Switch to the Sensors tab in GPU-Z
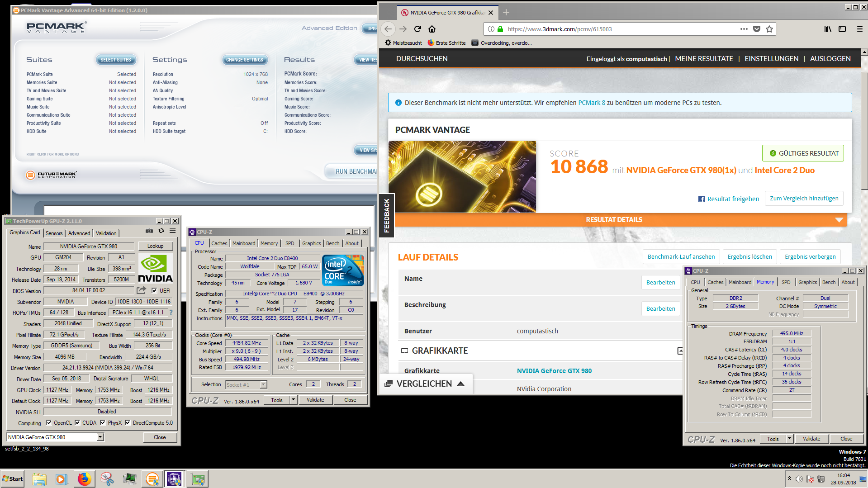 click(54, 233)
